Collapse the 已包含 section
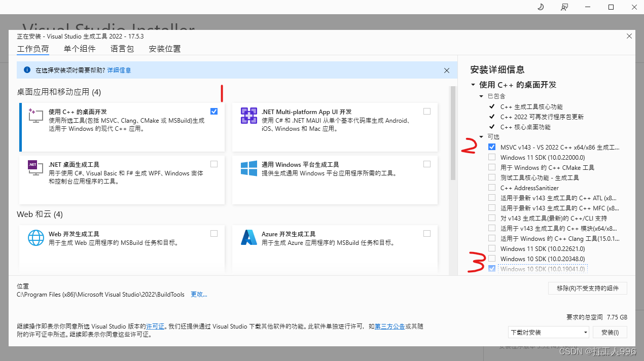Screen dimensions: 644x361 (481, 95)
